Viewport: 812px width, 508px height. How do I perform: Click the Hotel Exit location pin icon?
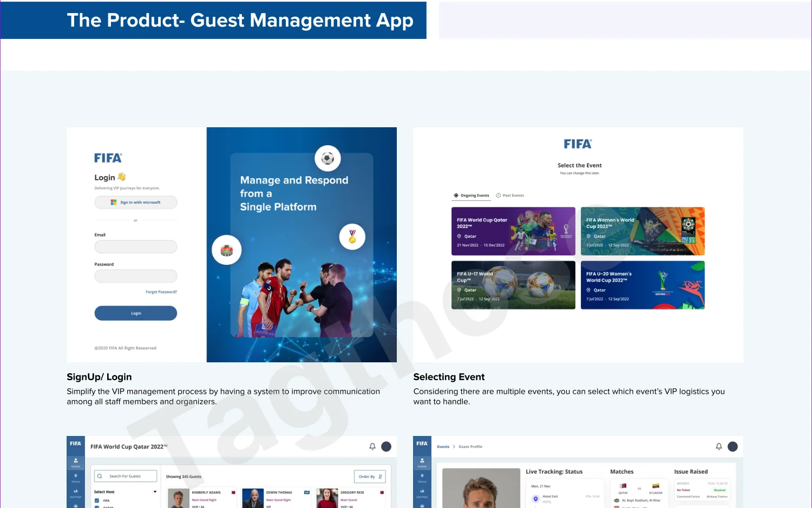point(535,499)
